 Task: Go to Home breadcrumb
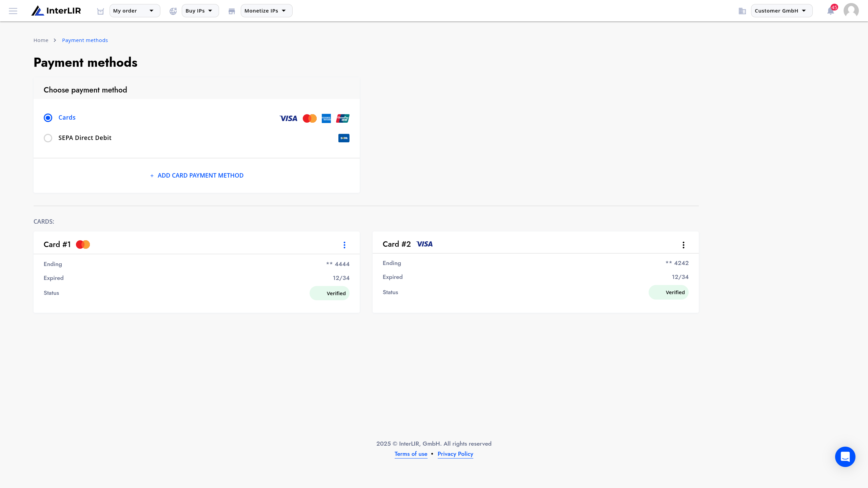coord(41,40)
